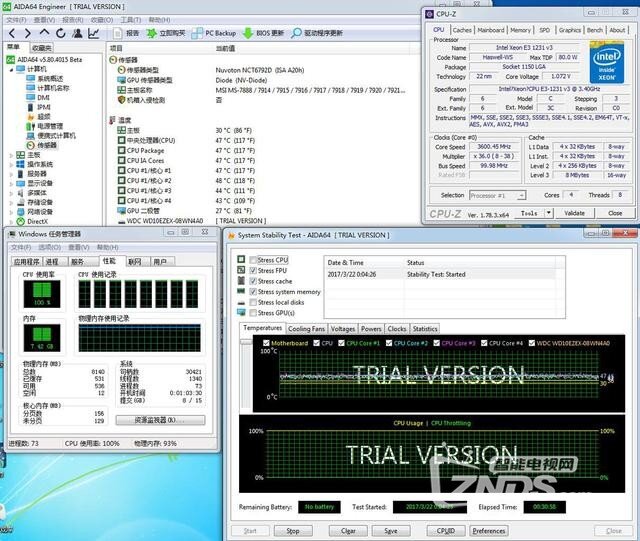Click the PC Backup icon

(x=197, y=33)
